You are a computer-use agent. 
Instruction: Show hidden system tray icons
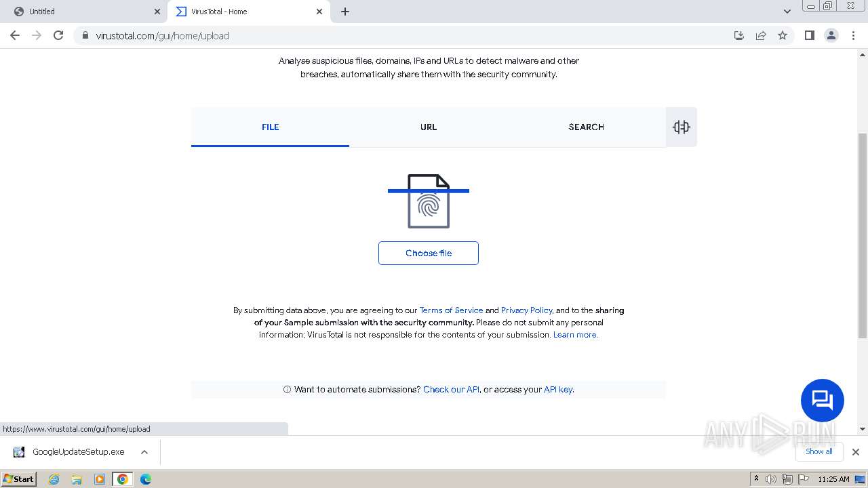756,479
